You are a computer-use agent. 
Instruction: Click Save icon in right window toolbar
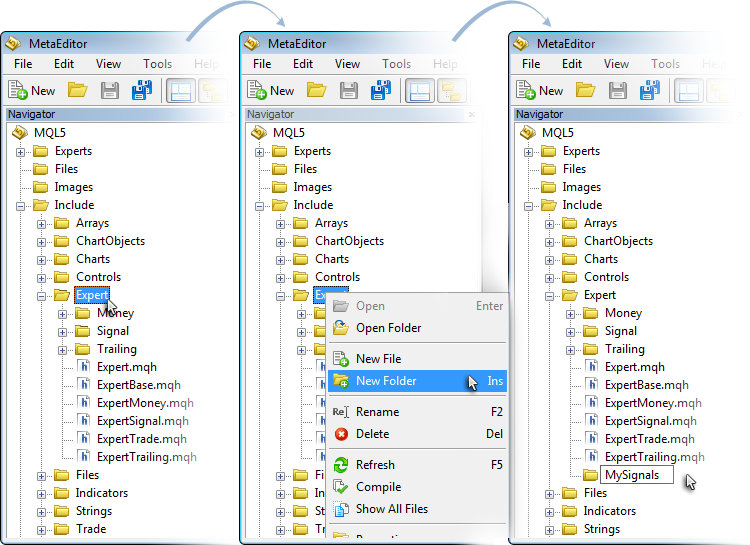coord(618,90)
